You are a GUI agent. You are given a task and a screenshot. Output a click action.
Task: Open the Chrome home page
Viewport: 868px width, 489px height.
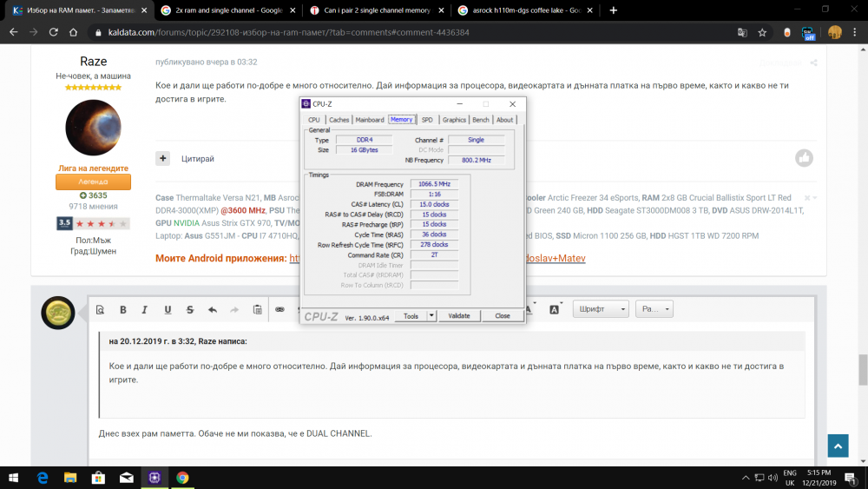73,32
